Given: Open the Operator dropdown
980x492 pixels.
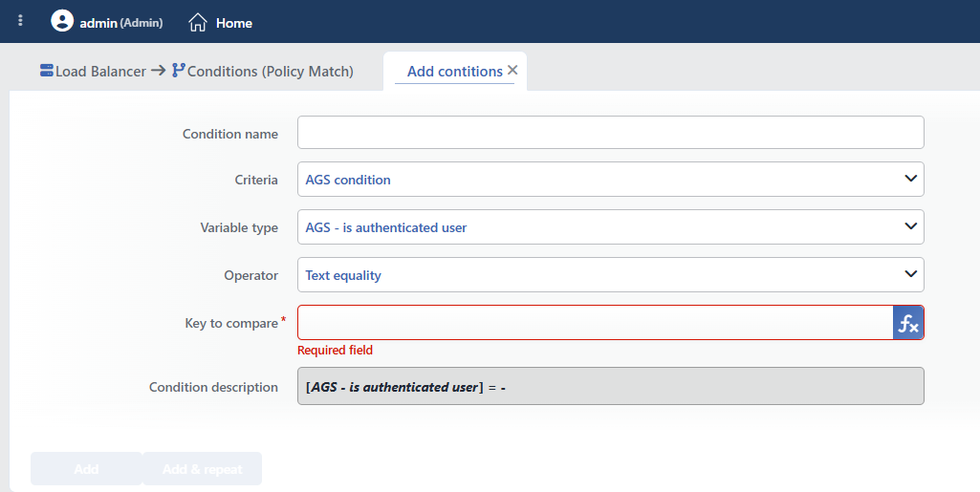Looking at the screenshot, I should pos(611,275).
